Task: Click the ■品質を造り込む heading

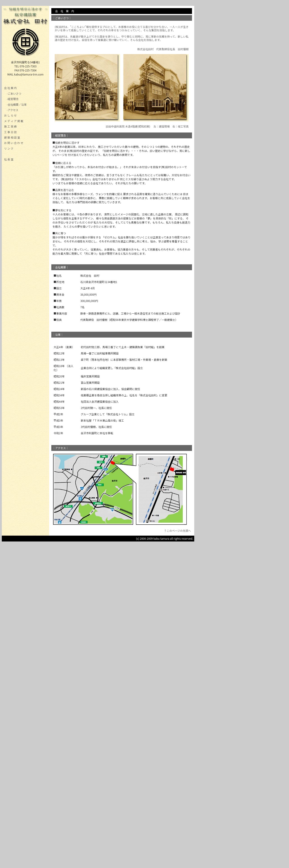Action: click(63, 190)
